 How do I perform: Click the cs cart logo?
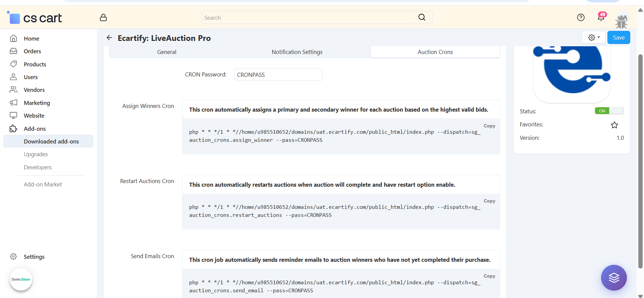pyautogui.click(x=35, y=18)
